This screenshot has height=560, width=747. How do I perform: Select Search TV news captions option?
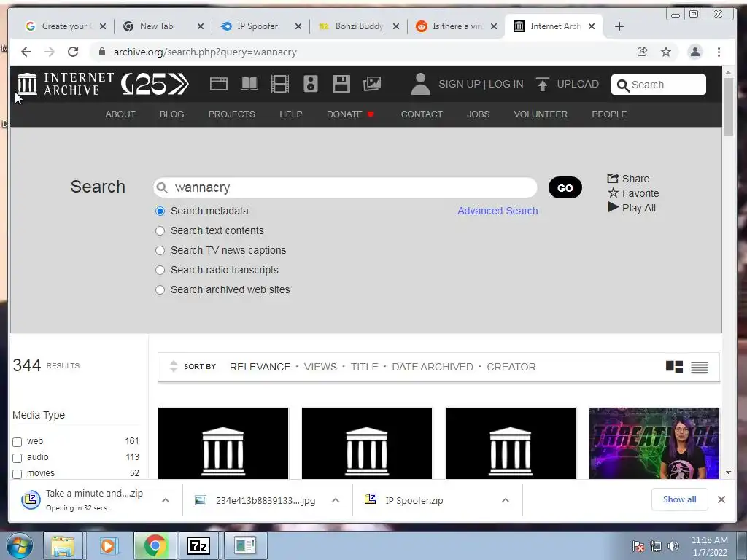click(x=160, y=251)
